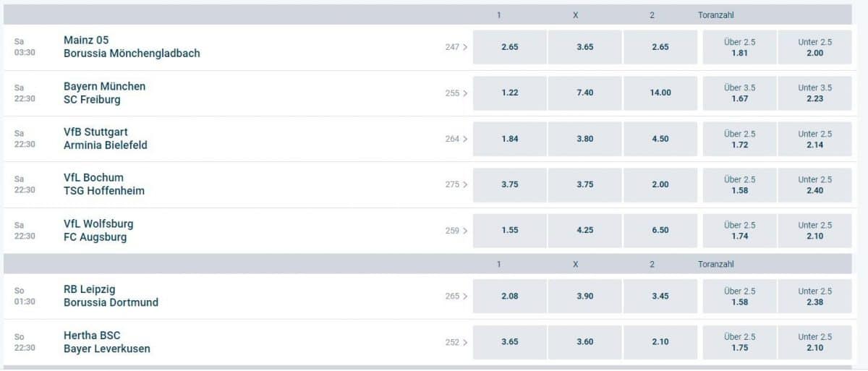
Task: Expand 264 markets for VfB Stuttgart match
Action: [456, 139]
